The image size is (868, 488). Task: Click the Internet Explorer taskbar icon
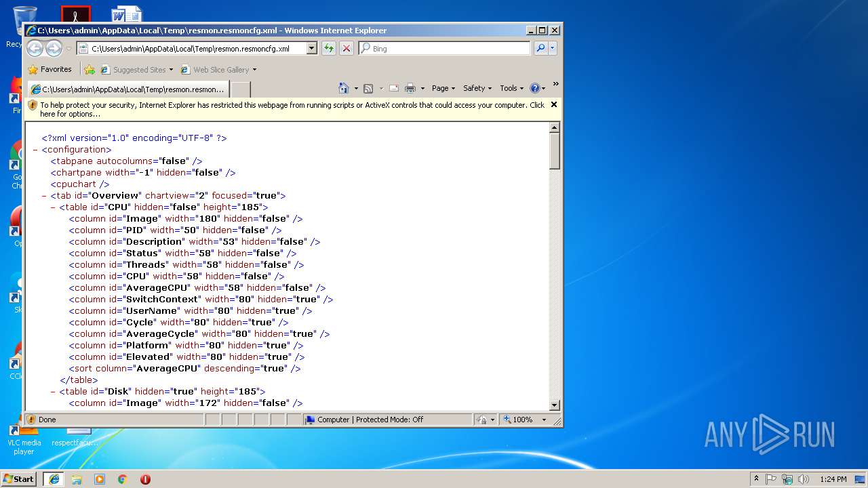54,479
